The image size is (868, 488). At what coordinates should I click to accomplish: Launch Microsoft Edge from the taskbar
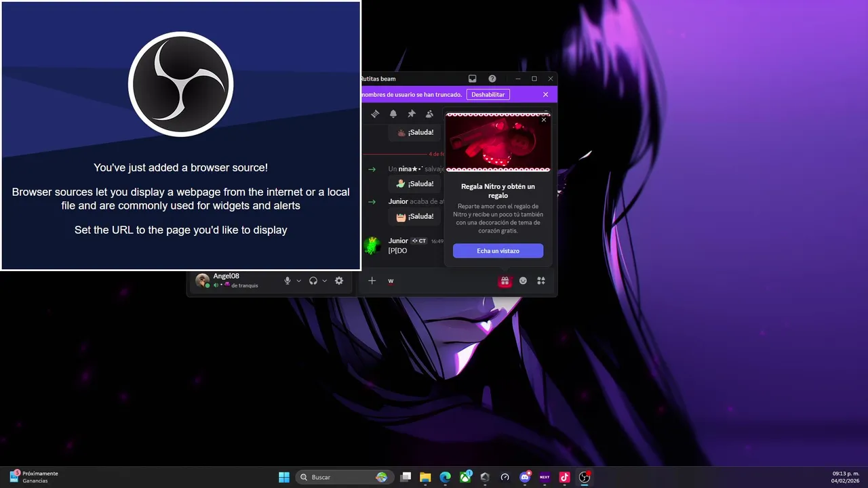point(445,477)
